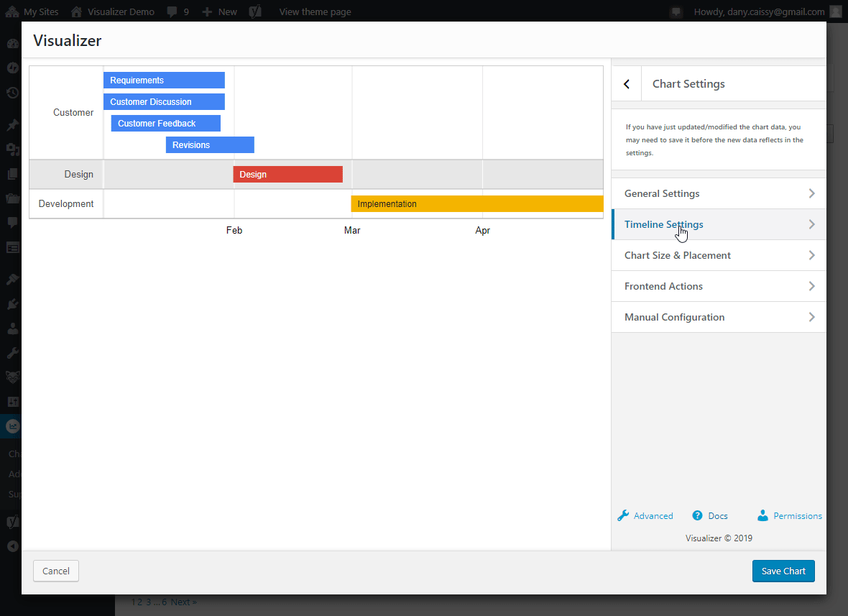Open Posts pushpin icon in sidebar

point(12,125)
